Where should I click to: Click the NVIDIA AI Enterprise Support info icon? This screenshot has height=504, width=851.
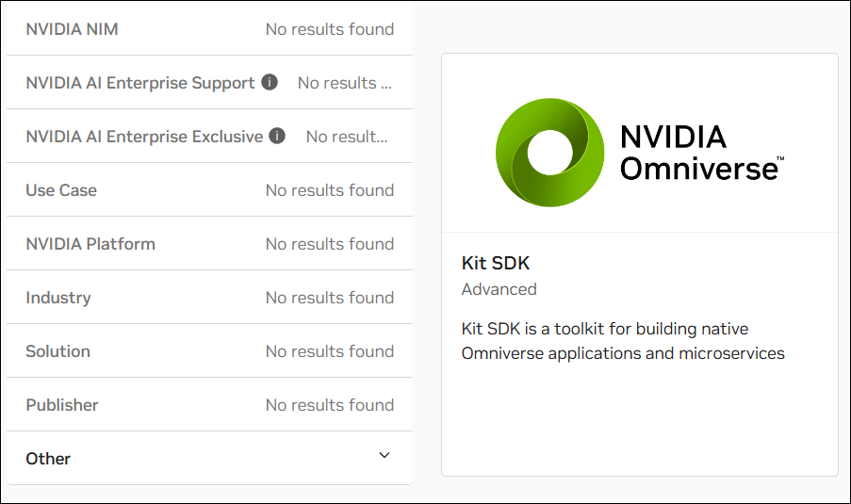click(270, 82)
